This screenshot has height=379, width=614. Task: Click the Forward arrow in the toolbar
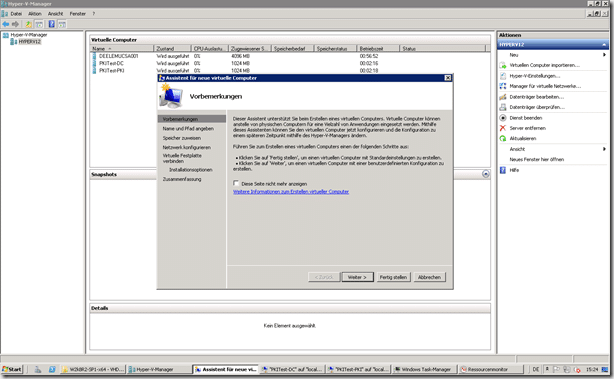pos(15,24)
